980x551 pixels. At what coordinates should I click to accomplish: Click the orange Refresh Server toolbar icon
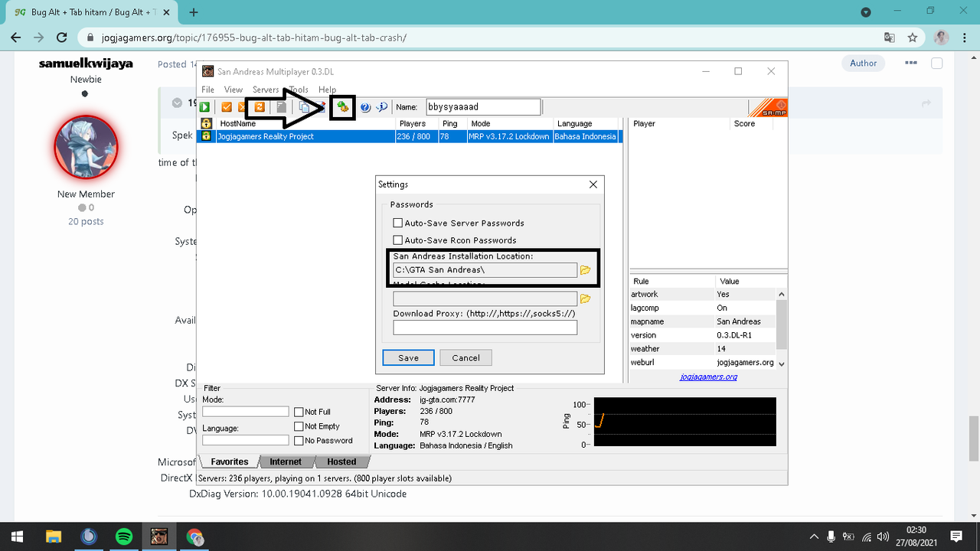[x=260, y=107]
